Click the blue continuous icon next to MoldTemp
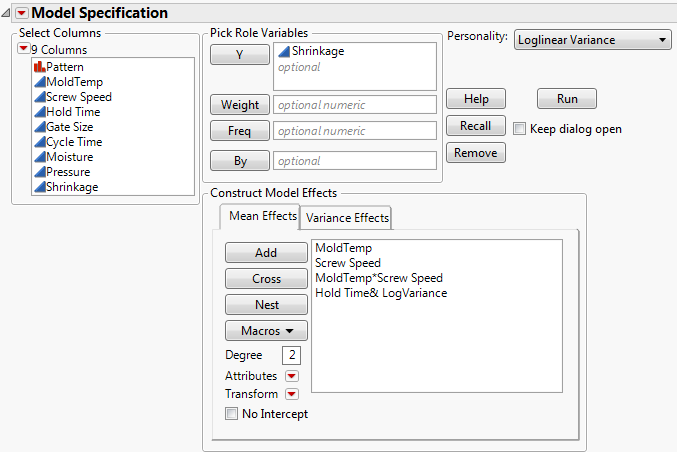 click(x=39, y=82)
